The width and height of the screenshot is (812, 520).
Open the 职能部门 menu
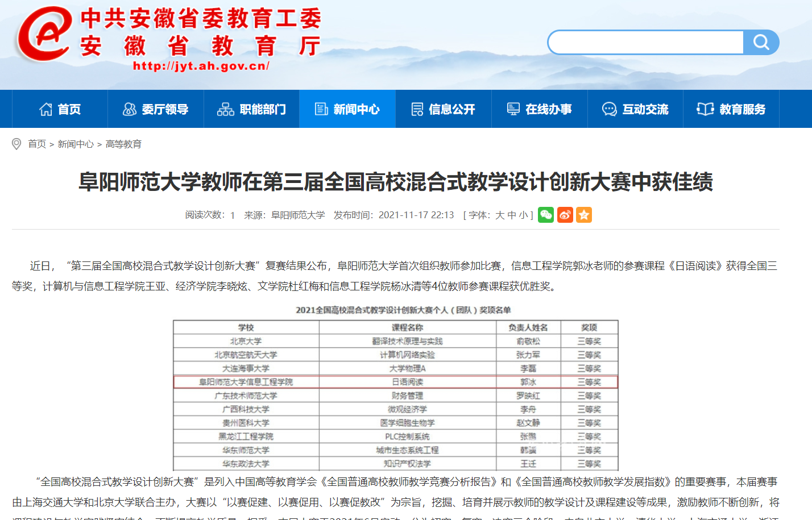[x=251, y=109]
